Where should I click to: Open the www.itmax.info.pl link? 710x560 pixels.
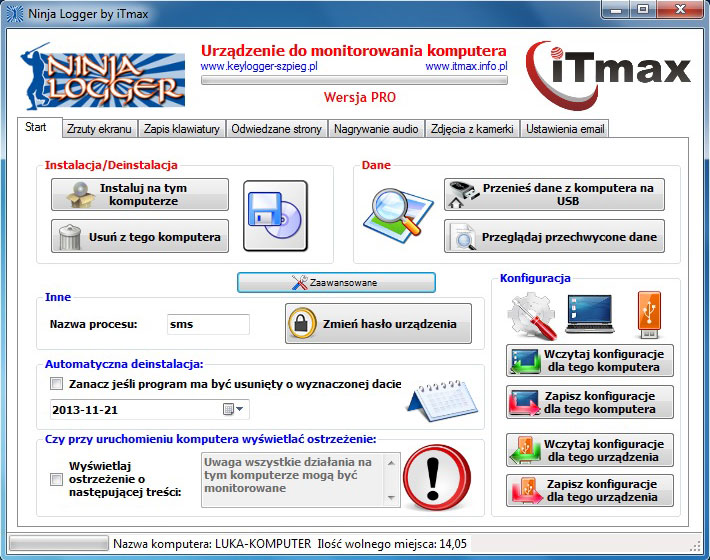[x=466, y=67]
